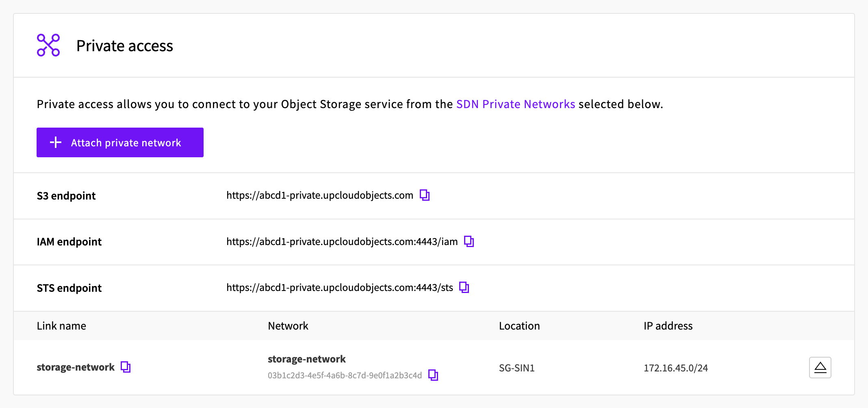
Task: Open the SDN Private Networks link
Action: point(516,104)
